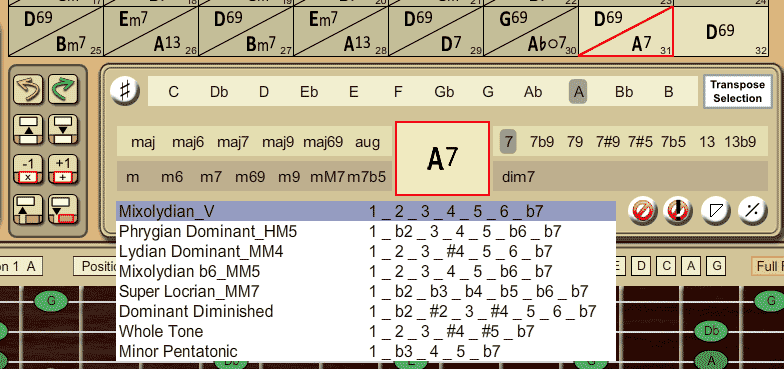
Task: Click the -1 remove measure icon
Action: [28, 170]
